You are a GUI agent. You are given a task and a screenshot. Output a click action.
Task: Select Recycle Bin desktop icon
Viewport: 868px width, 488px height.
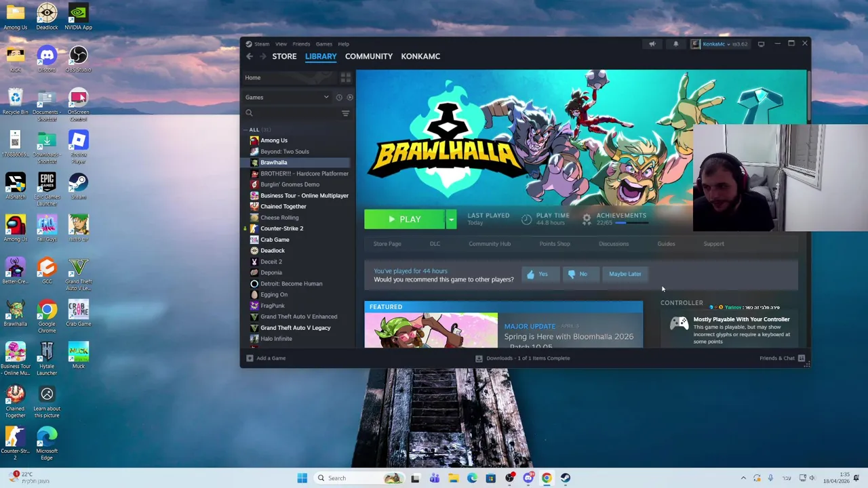tap(15, 102)
